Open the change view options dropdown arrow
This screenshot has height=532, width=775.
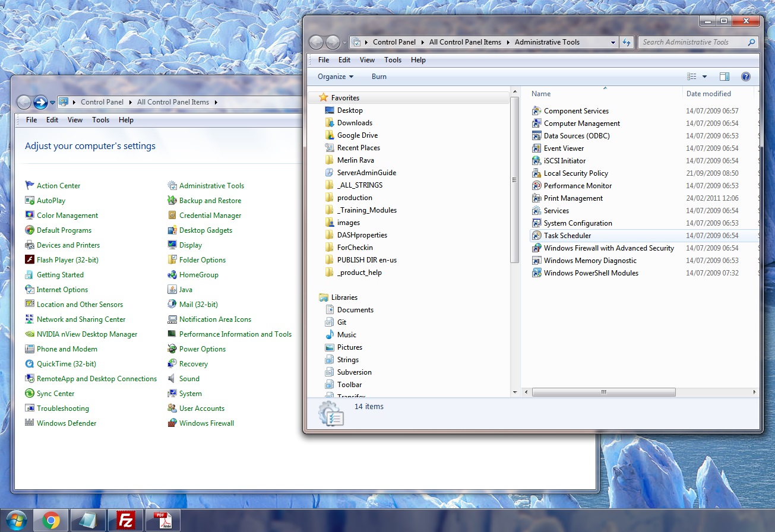pos(704,77)
